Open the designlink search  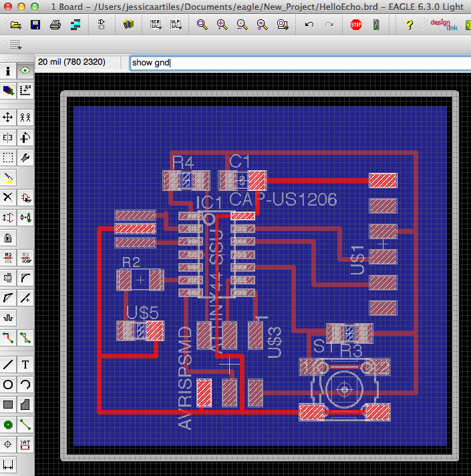tap(444, 24)
